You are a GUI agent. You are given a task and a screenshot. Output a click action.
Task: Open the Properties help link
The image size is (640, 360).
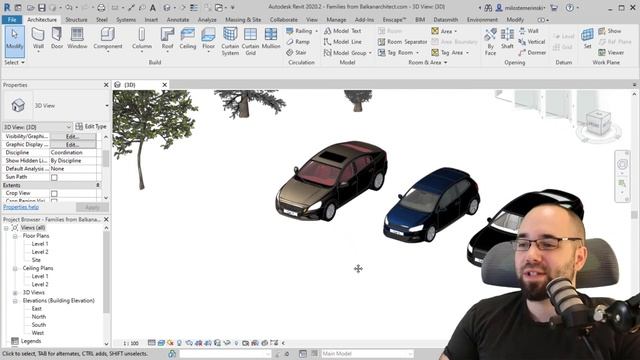pos(21,207)
